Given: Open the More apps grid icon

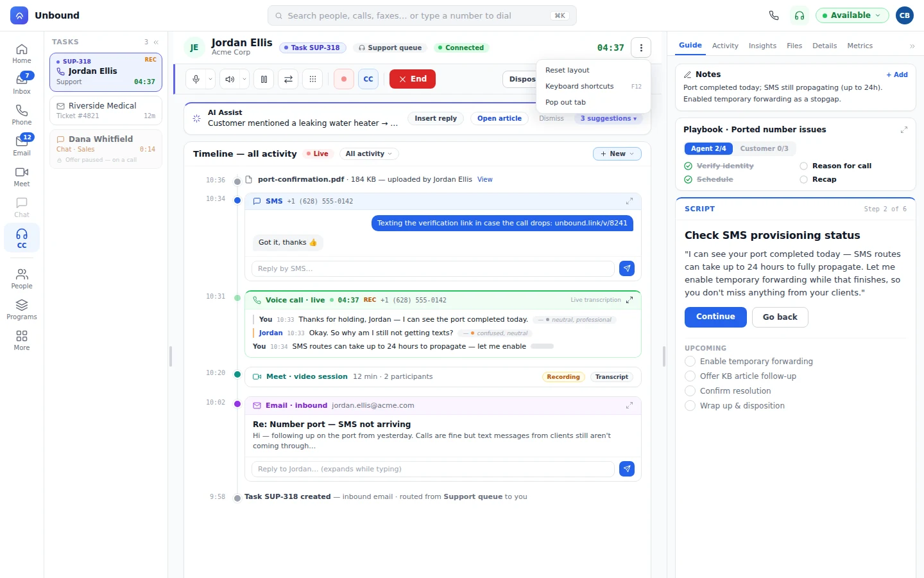Looking at the screenshot, I should coord(22,340).
